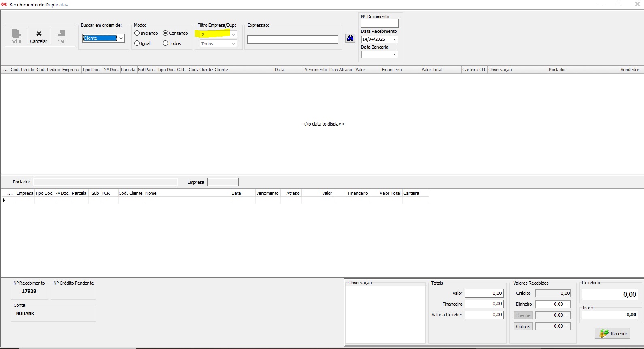
Task: Click the Incluir toolbar icon
Action: tap(16, 34)
